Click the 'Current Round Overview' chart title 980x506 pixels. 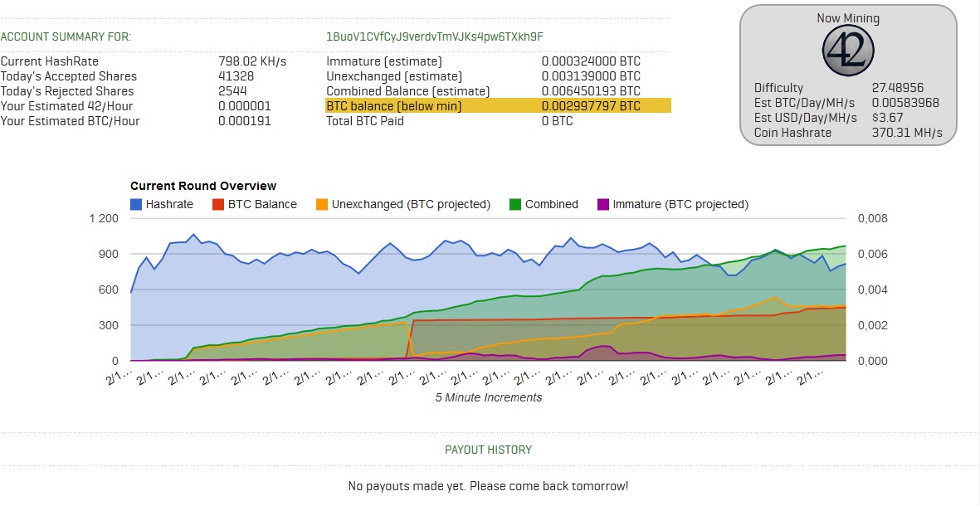[203, 186]
